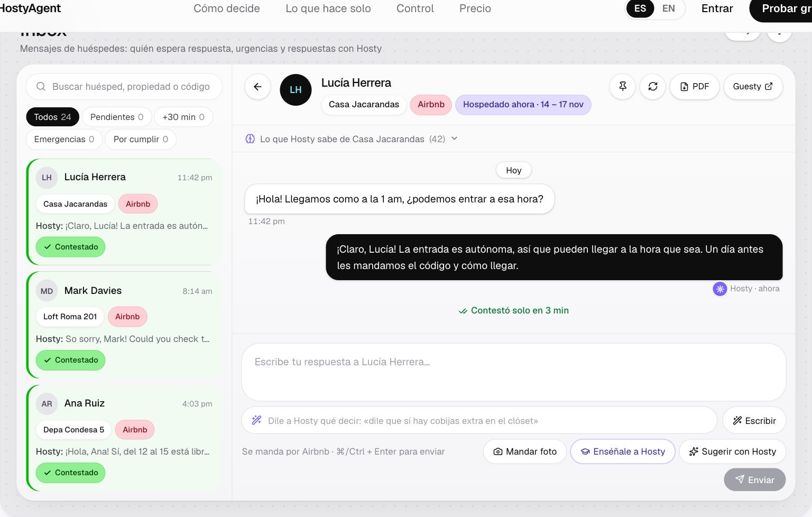Click the Entrar login link

pos(717,8)
